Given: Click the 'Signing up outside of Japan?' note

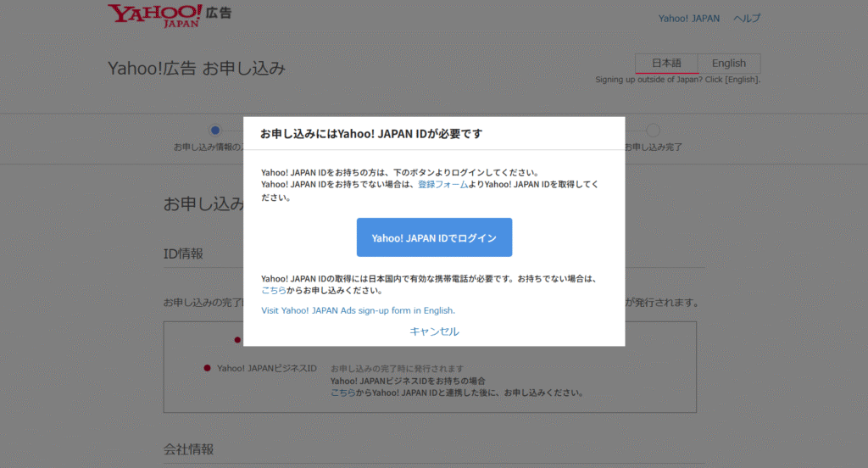Looking at the screenshot, I should (677, 79).
